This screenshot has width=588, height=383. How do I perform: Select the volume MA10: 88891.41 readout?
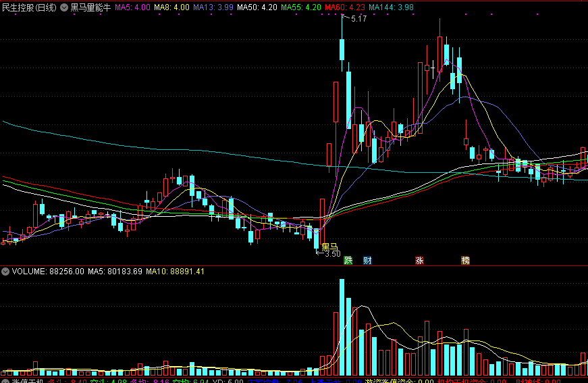pyautogui.click(x=175, y=272)
